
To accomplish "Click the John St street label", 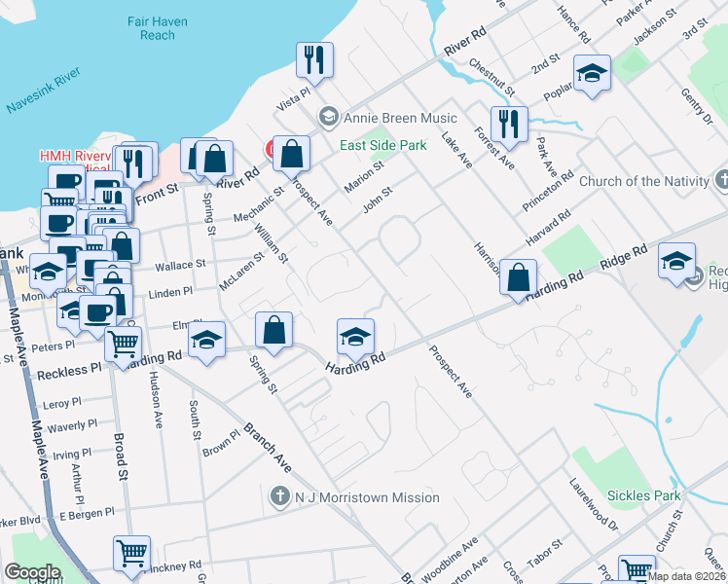I will (378, 200).
